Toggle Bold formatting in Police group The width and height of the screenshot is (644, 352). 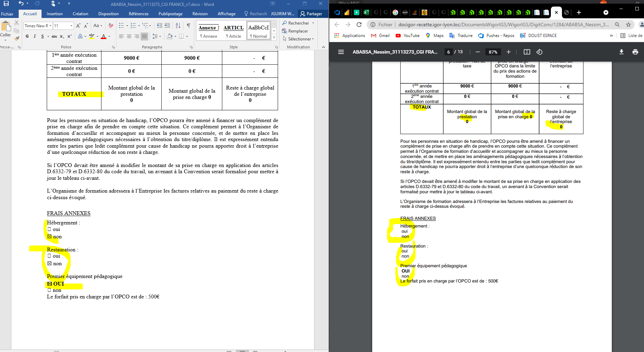click(x=27, y=36)
